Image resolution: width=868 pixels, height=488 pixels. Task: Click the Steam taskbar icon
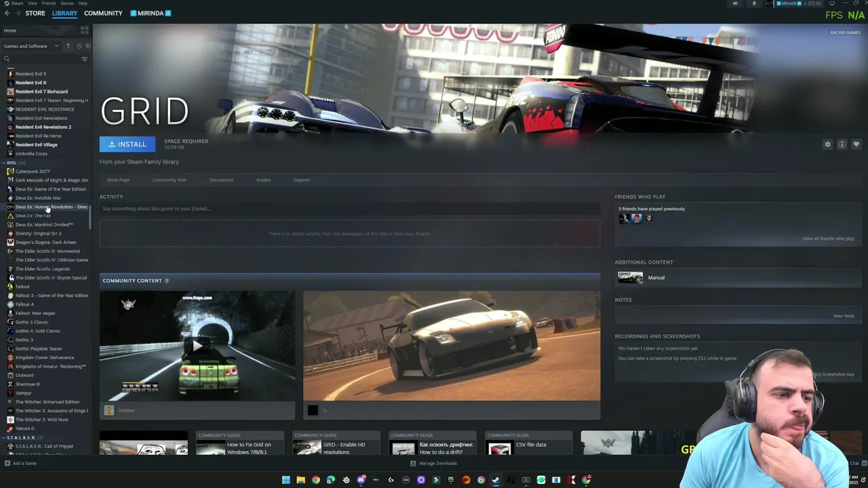[496, 480]
